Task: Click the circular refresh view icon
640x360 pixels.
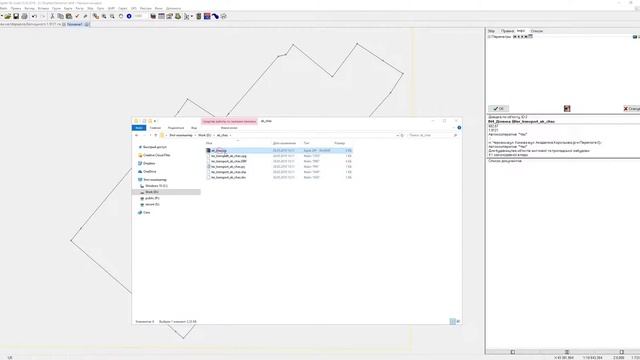Action: point(121,16)
